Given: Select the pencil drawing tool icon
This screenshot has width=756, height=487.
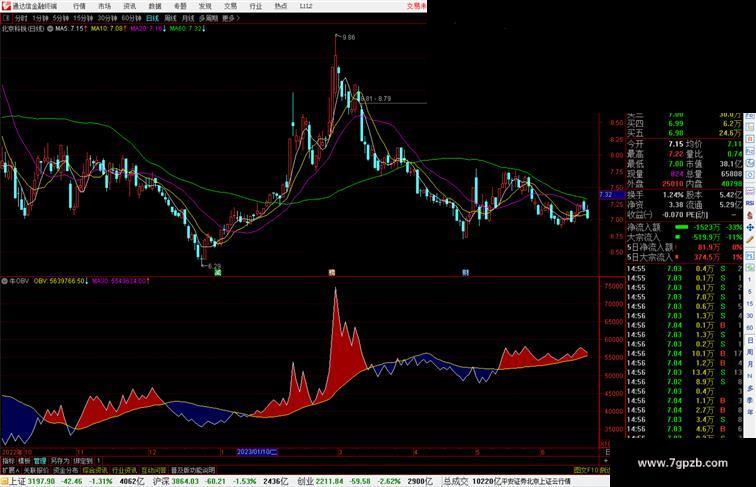Looking at the screenshot, I should [750, 240].
